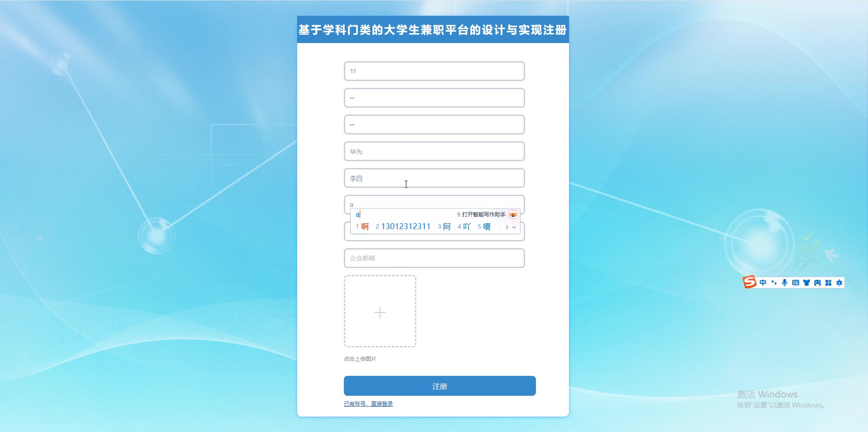Screen dimensions: 868x432
Task: Open the soft keyboard icon
Action: [x=796, y=283]
